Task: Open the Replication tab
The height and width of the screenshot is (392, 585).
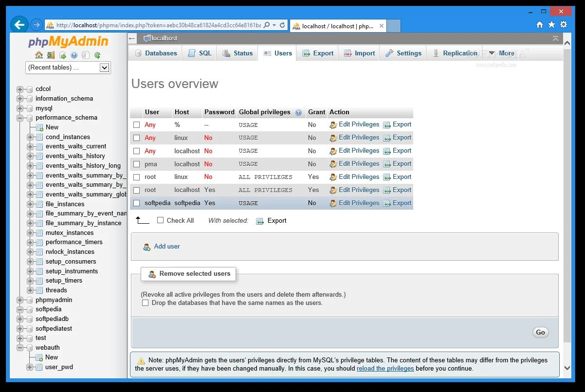Action: (455, 53)
